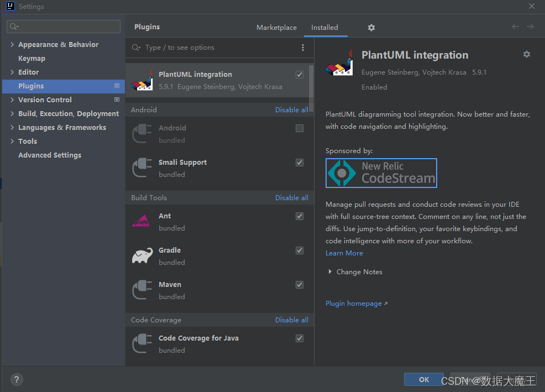Click the settings search input field
The height and width of the screenshot is (392, 545).
tap(64, 27)
